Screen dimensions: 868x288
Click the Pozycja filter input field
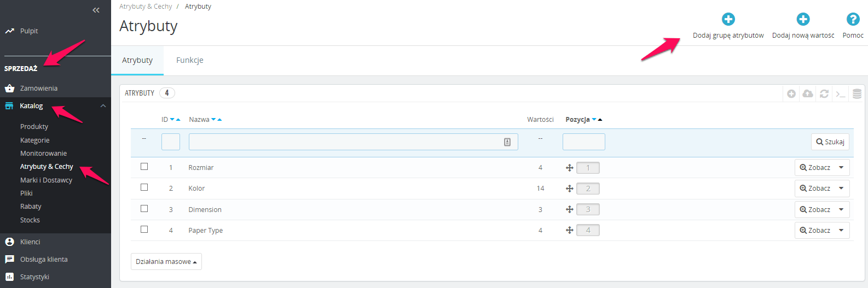tap(584, 142)
